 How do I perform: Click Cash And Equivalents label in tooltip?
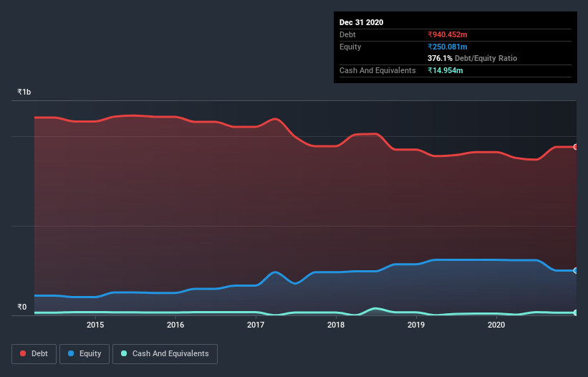point(377,70)
